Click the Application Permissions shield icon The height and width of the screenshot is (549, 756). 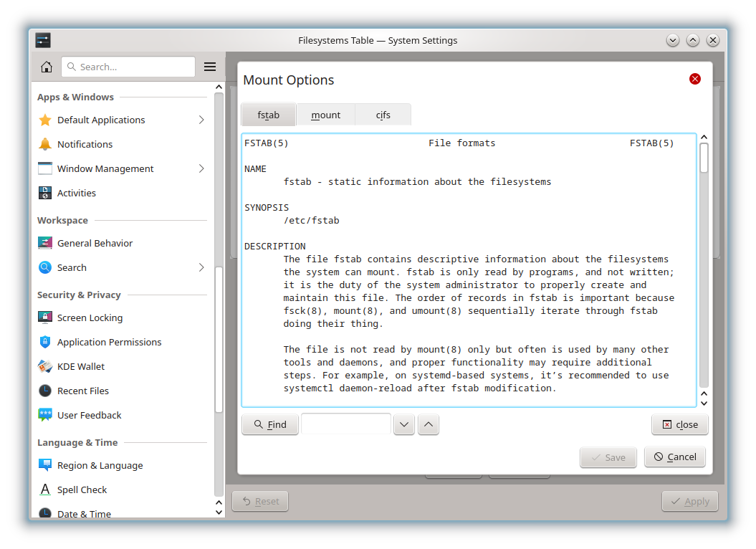tap(45, 342)
